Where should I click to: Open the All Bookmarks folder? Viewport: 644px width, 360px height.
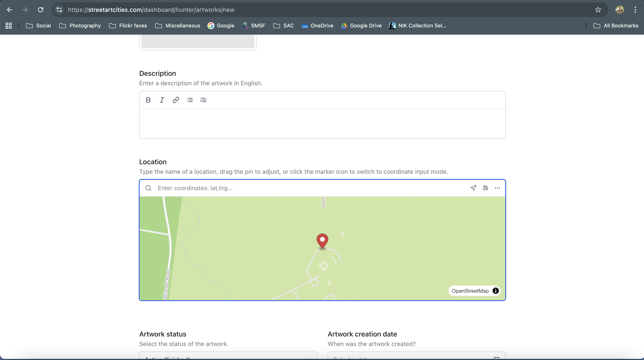coord(616,25)
